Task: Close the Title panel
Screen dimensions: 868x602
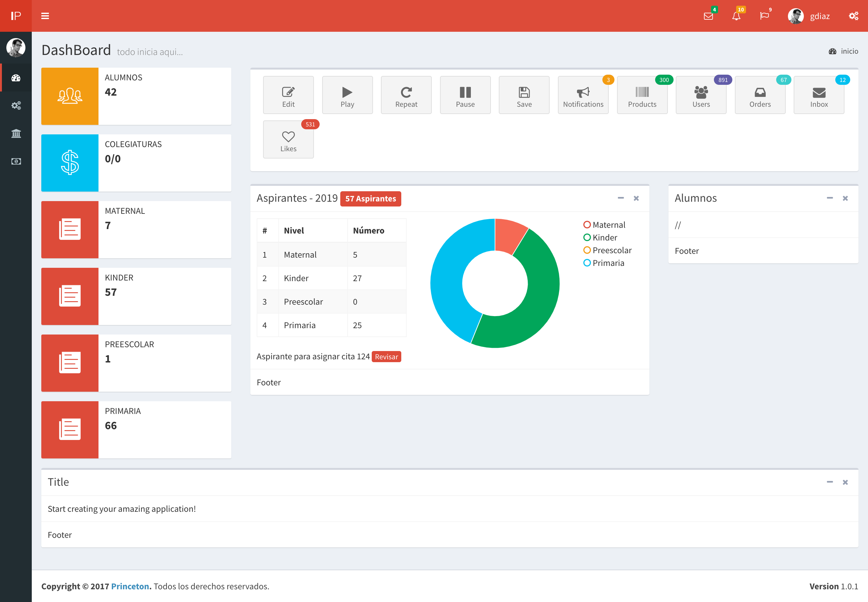Action: (845, 482)
